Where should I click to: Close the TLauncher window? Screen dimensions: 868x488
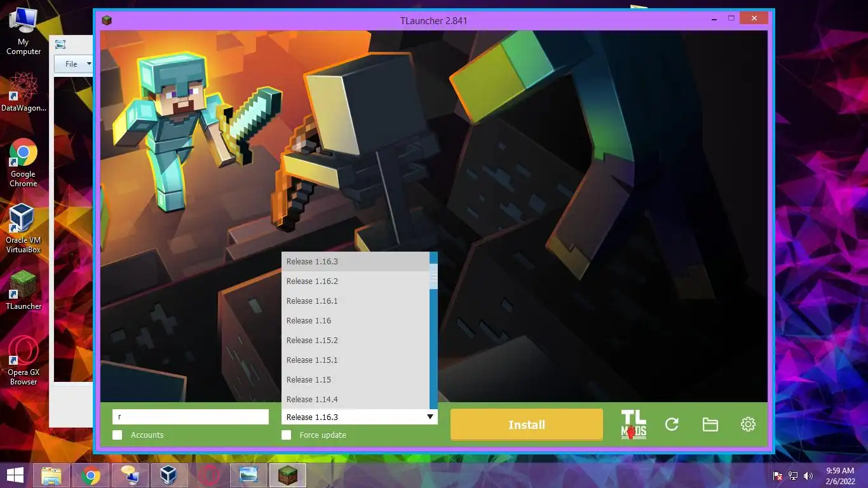(754, 18)
